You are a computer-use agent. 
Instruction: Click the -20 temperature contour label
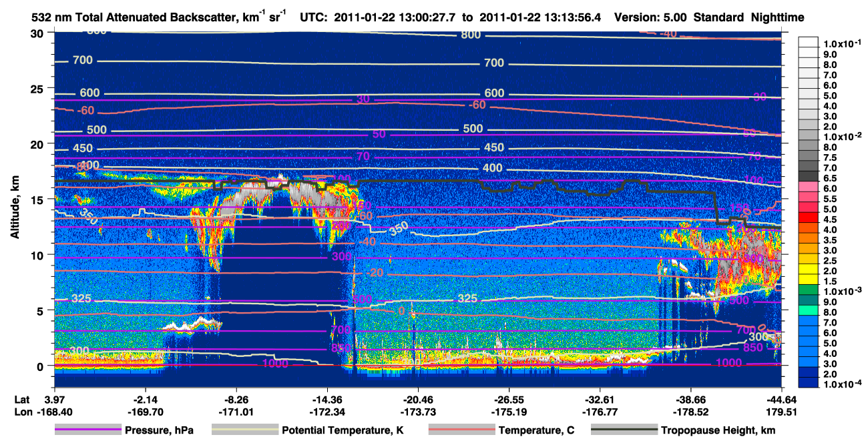[x=375, y=274]
